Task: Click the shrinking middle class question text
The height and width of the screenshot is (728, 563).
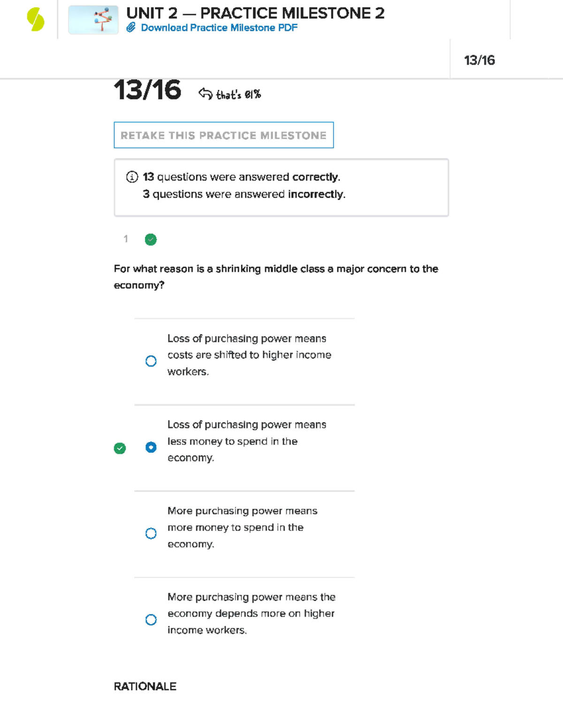Action: [276, 277]
